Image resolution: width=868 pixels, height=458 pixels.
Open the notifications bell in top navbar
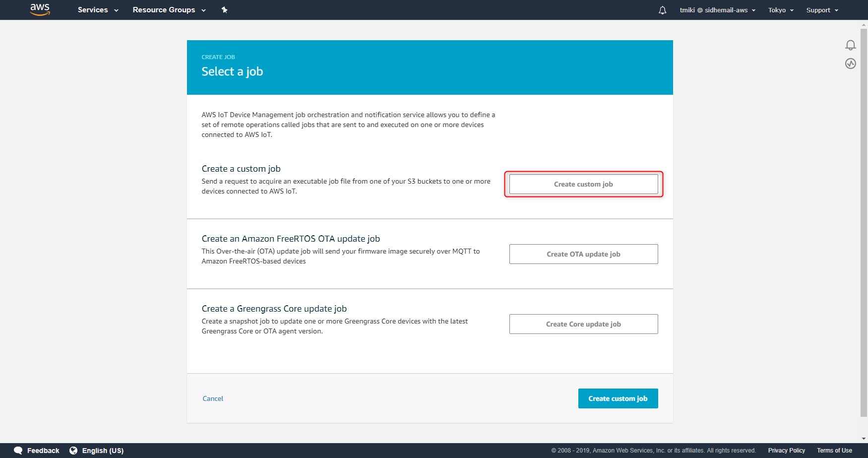[x=662, y=10]
